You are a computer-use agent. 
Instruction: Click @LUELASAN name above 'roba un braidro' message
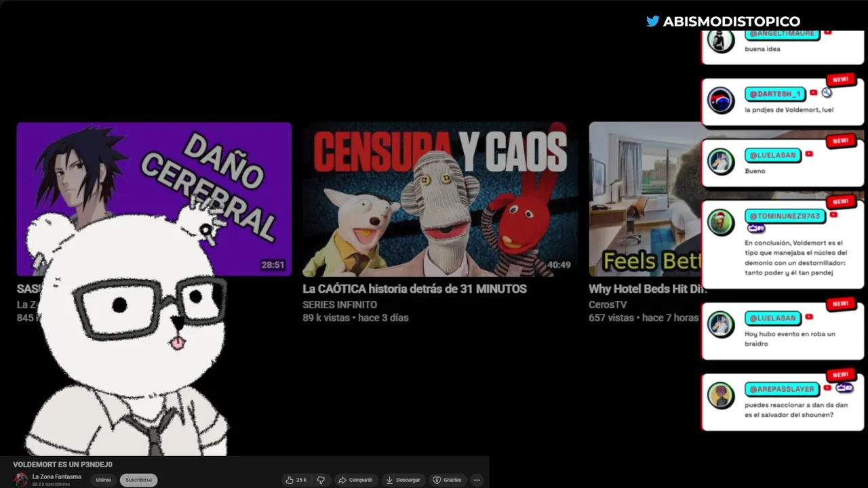[772, 317]
